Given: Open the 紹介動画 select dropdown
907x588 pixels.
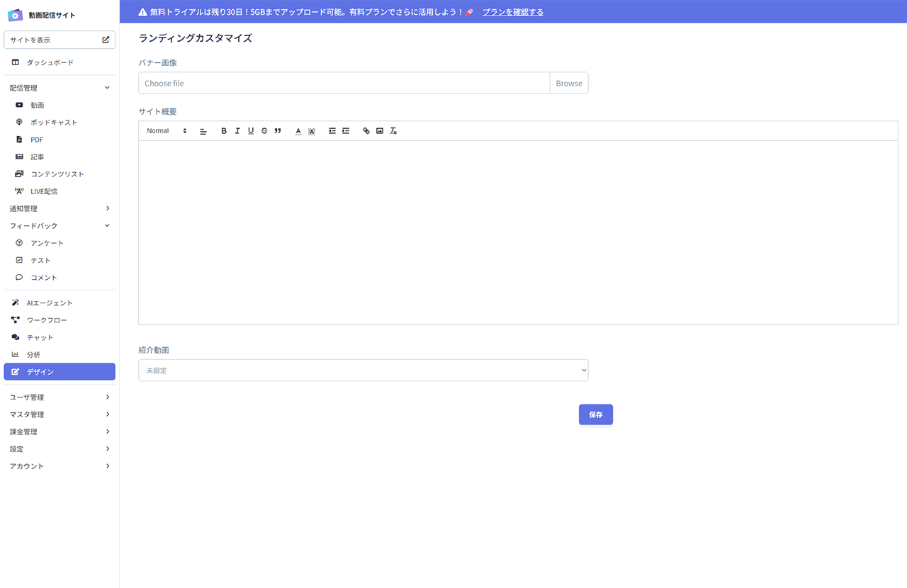Looking at the screenshot, I should (363, 371).
